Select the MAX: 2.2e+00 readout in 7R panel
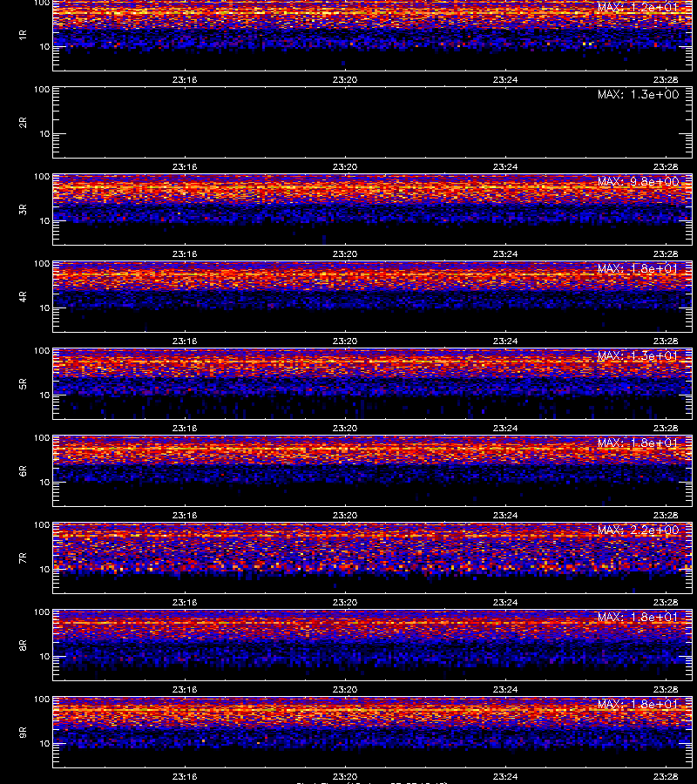 click(638, 530)
